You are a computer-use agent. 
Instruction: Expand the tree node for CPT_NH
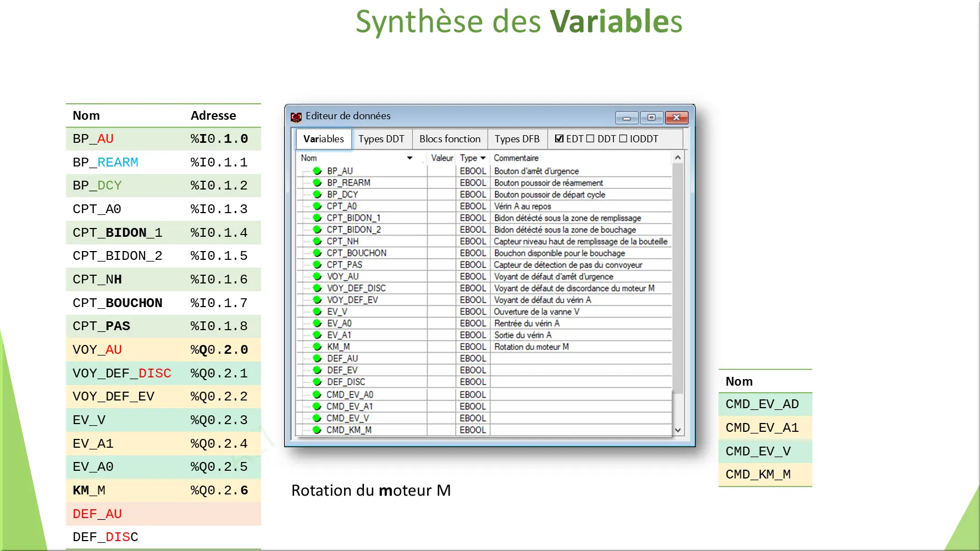(x=304, y=241)
